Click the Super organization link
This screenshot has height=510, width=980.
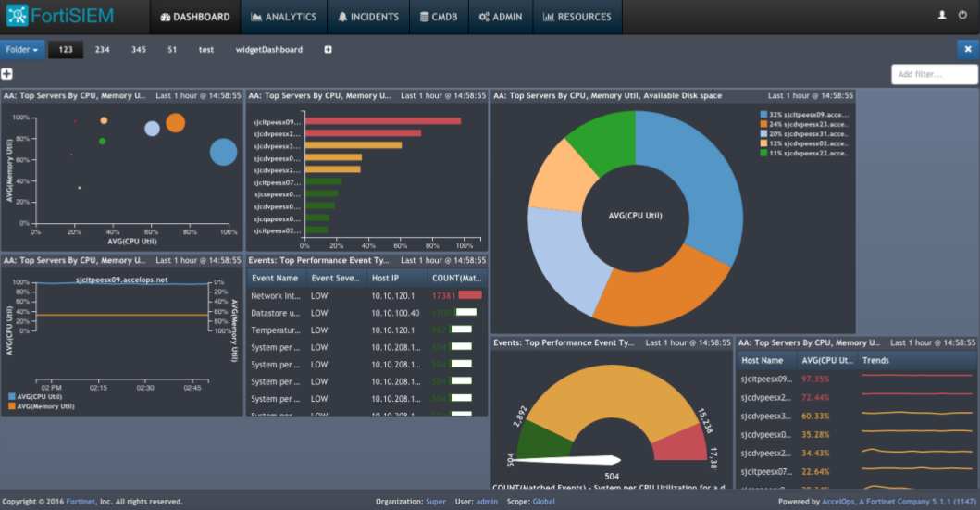[x=435, y=502]
